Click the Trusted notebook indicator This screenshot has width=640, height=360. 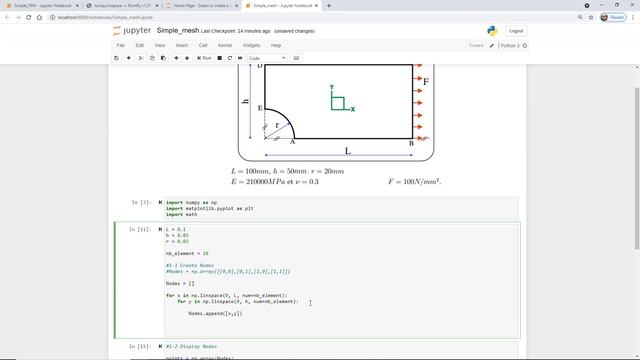pos(476,46)
